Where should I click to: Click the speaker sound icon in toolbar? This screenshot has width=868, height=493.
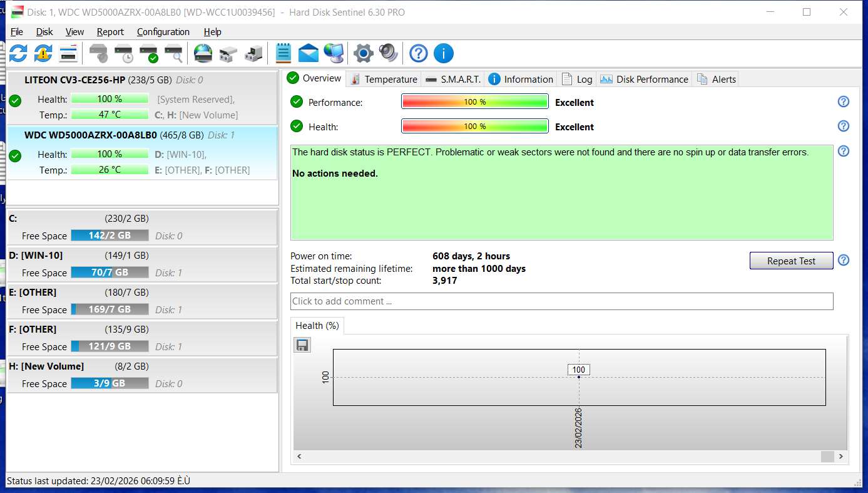388,54
